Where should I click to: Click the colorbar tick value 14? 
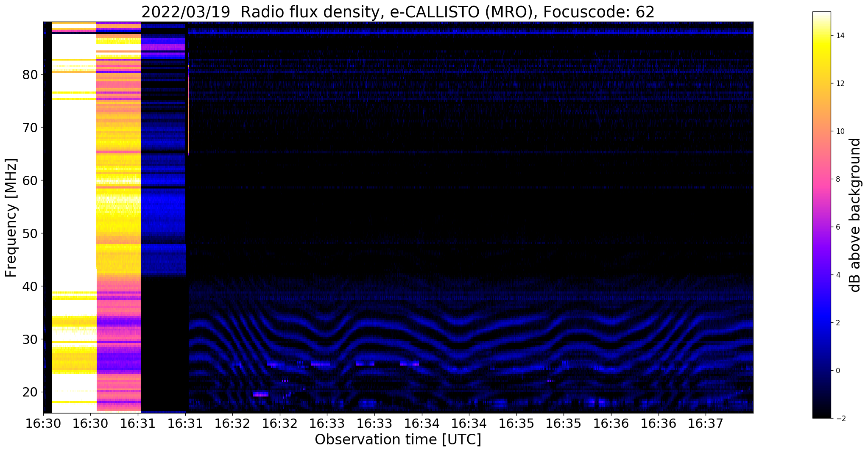[840, 36]
